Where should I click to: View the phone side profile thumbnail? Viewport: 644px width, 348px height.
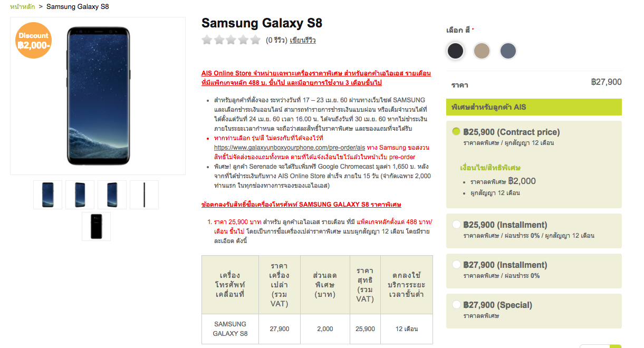[x=145, y=195]
